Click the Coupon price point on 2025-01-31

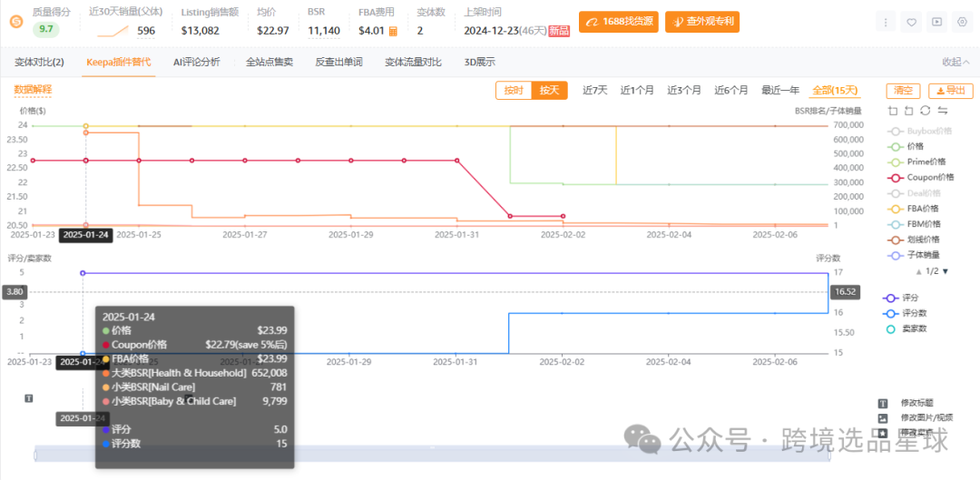[x=456, y=161]
